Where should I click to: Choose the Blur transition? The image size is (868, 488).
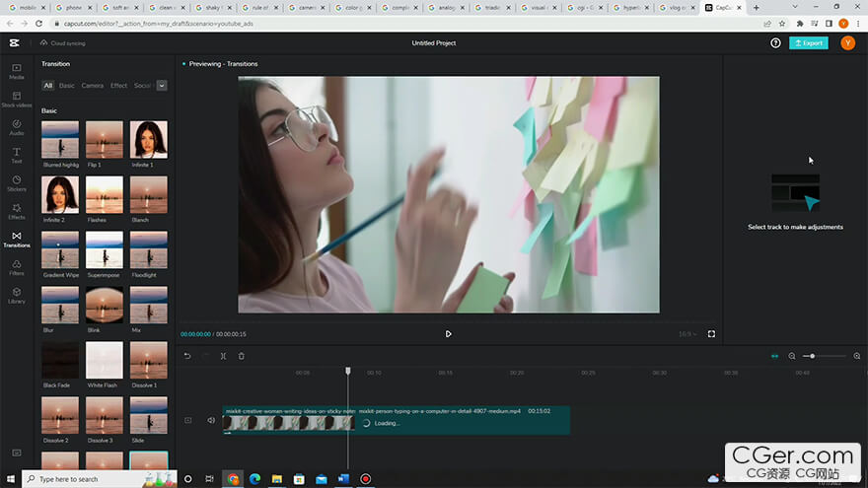(60, 305)
